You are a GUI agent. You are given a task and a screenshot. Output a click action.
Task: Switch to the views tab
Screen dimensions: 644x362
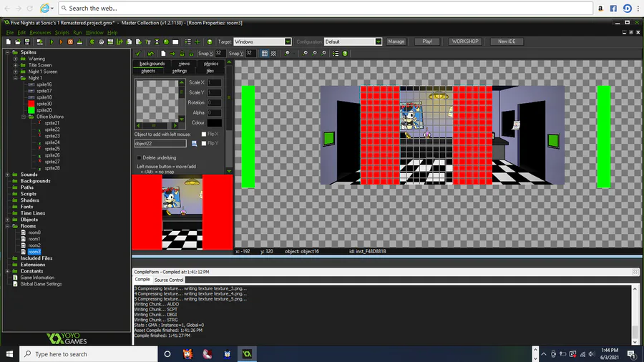tap(184, 64)
